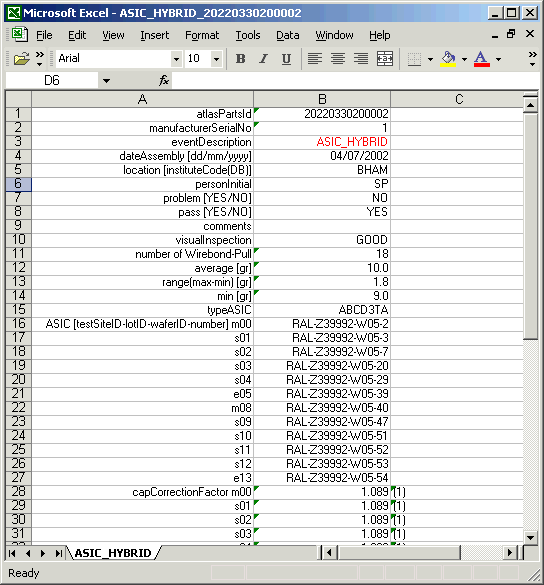Toggle Bold formatting
Screen dimensions: 544x585
click(x=241, y=59)
